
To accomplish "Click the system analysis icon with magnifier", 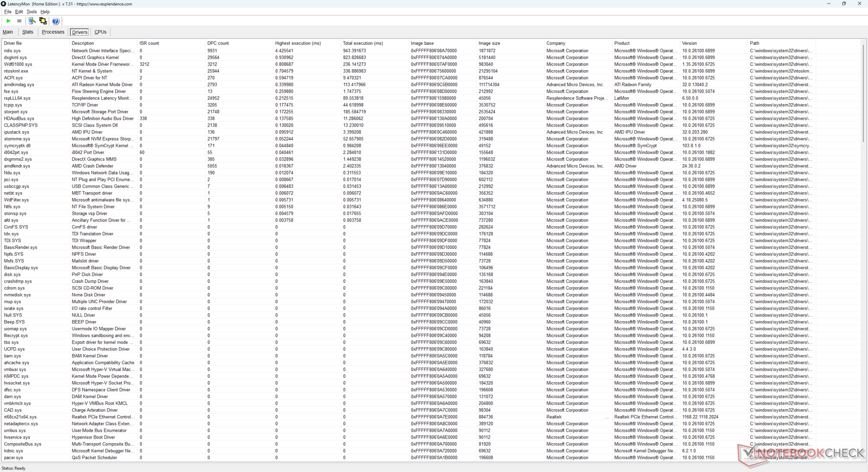I will pyautogui.click(x=32, y=21).
